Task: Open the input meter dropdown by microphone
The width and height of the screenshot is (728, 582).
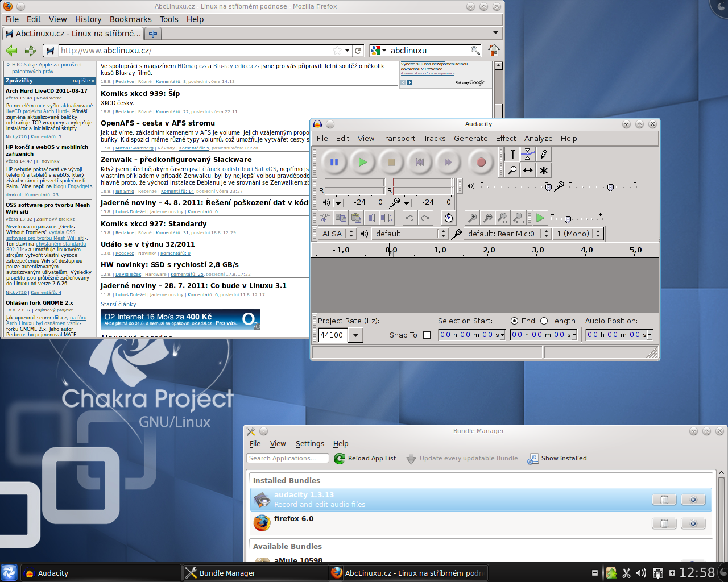Action: [x=407, y=203]
